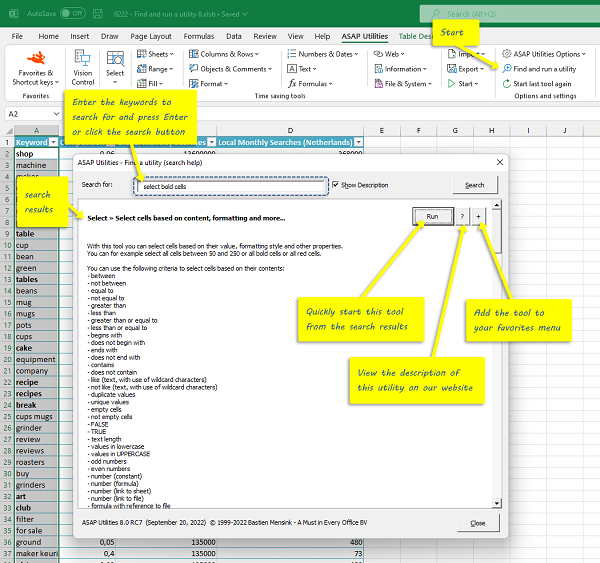
Task: Open the Vision Control tool
Action: tap(83, 68)
